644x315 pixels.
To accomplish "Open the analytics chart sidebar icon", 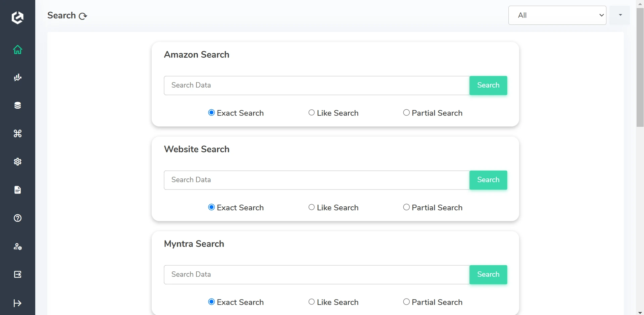I will point(17,77).
